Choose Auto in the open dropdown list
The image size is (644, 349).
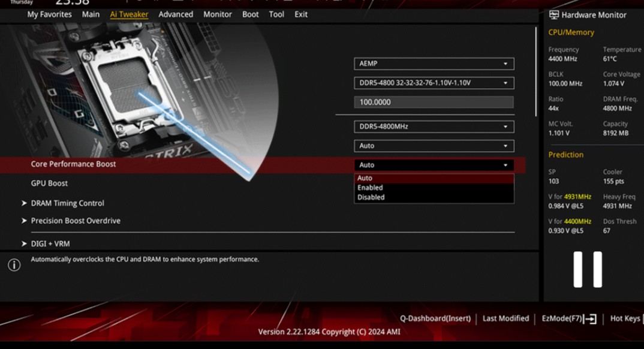click(x=434, y=178)
